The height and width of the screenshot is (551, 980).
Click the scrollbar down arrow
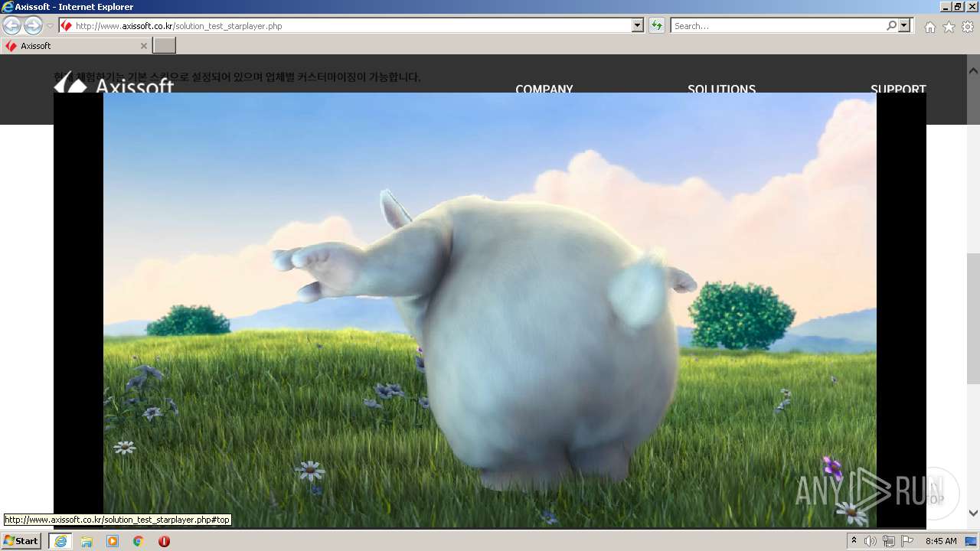pos(973,514)
